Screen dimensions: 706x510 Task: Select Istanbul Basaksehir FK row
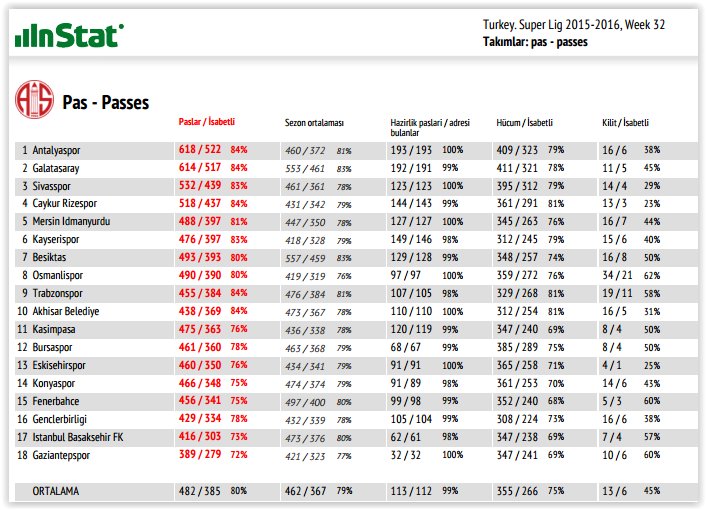click(78, 436)
